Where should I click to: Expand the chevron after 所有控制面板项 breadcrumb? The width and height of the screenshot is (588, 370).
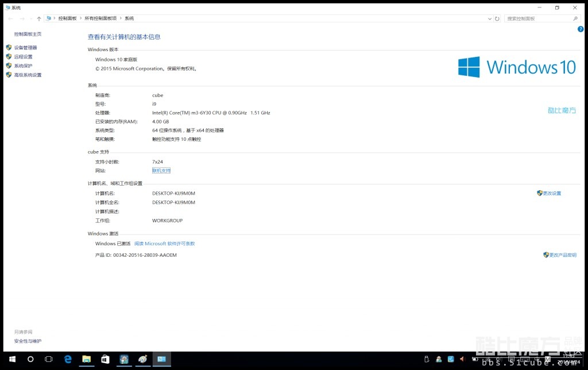click(121, 19)
